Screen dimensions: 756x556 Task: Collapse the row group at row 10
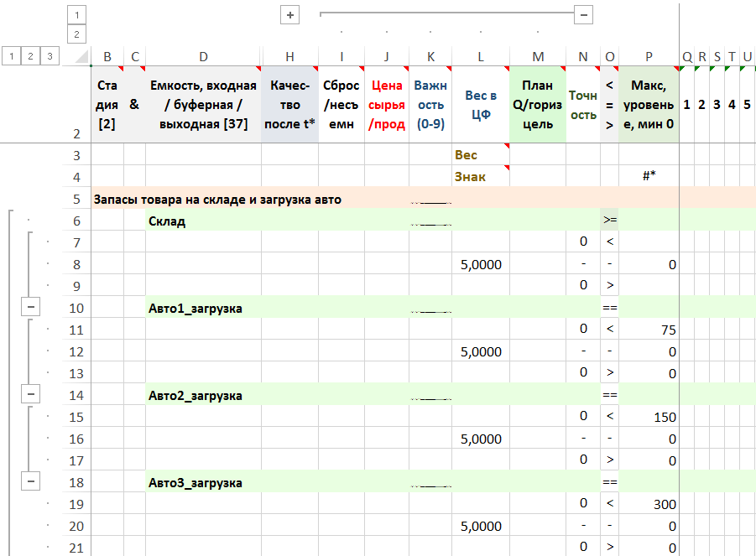(x=31, y=308)
